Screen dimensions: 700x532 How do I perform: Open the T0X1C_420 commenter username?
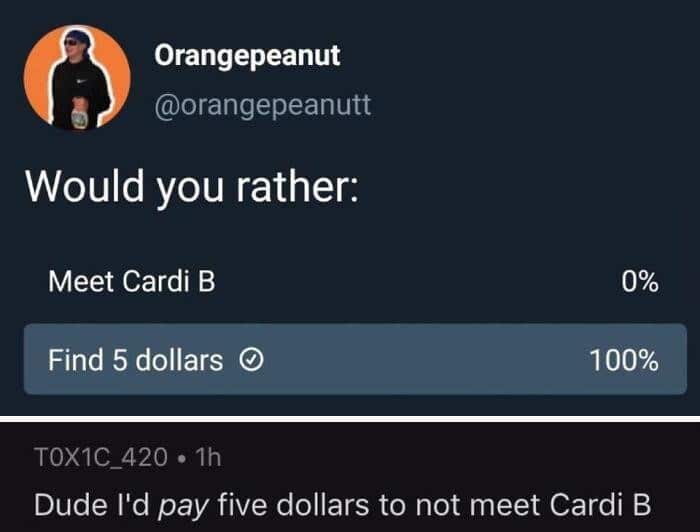101,457
